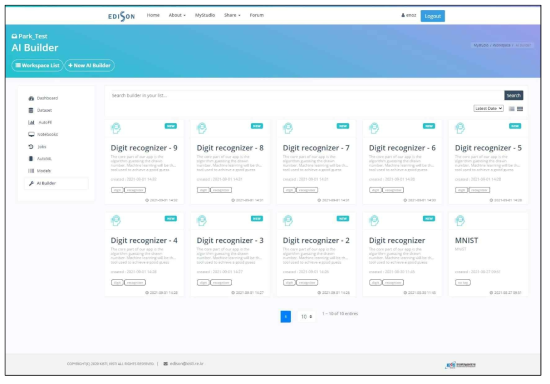Open the Workspace List
Screen dimensions: 550x384
[x=37, y=65]
